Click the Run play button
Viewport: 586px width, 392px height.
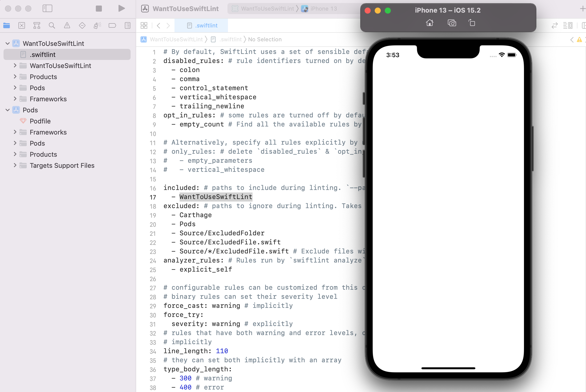click(122, 9)
